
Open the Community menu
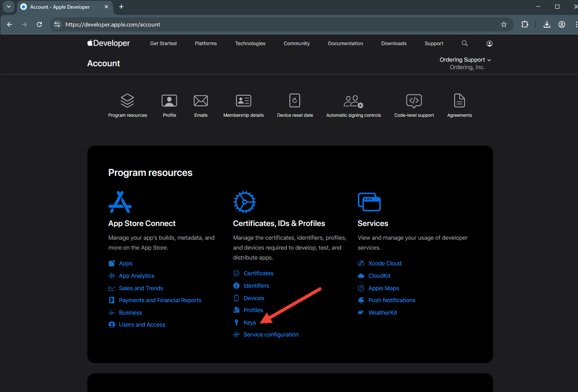(296, 43)
